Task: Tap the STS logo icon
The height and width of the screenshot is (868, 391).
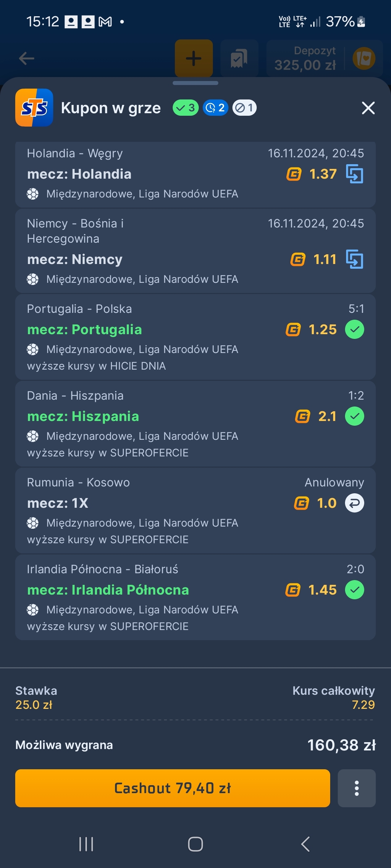Action: (x=34, y=107)
